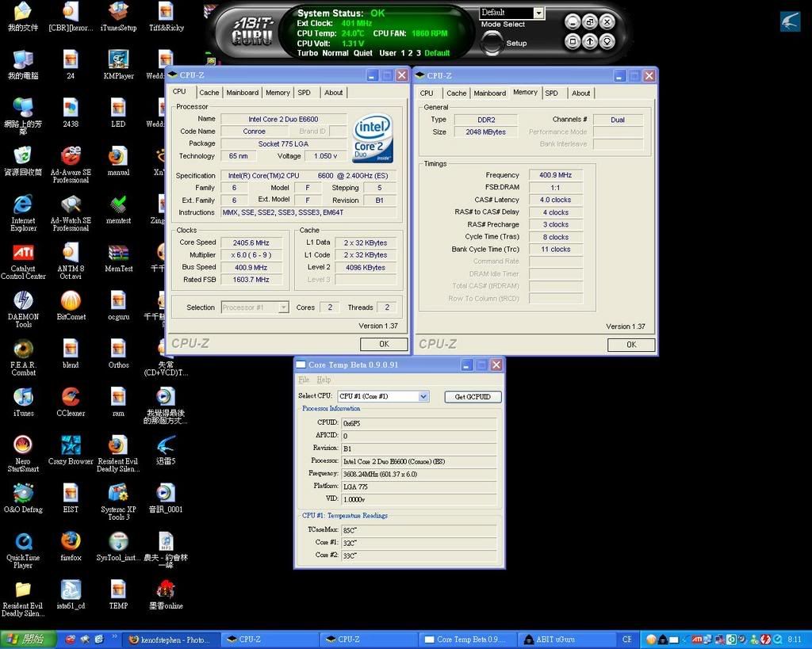
Task: Click the clock in the system tray
Action: click(x=795, y=639)
